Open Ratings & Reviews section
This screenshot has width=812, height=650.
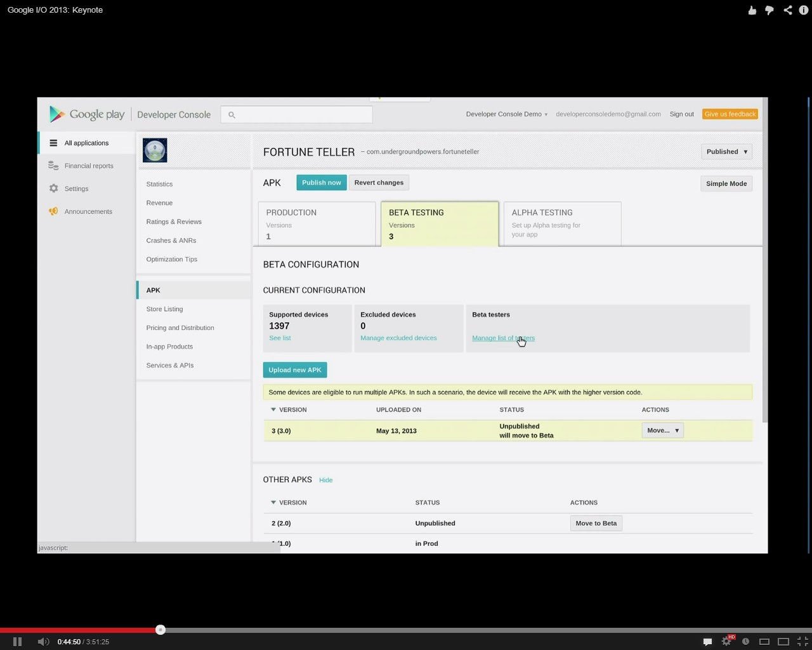(x=174, y=222)
